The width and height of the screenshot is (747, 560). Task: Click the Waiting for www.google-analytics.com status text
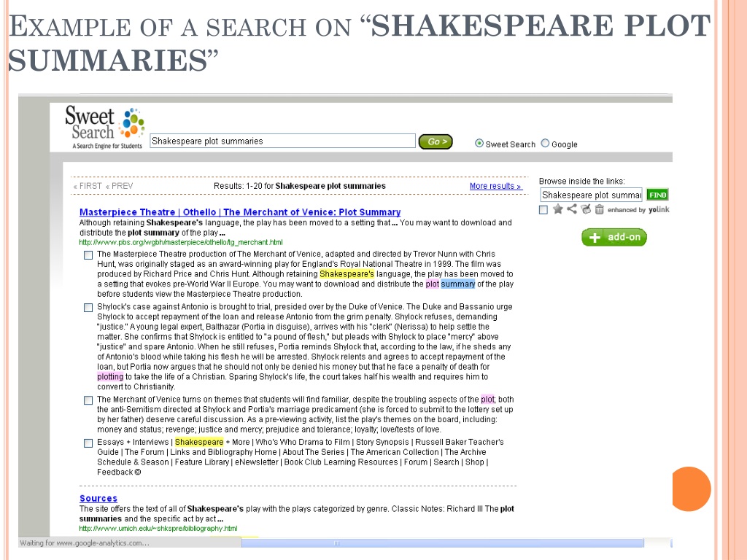[x=85, y=542]
